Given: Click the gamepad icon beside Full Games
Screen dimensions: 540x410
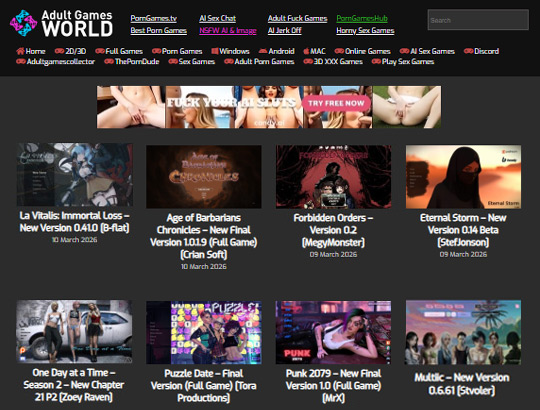Looking at the screenshot, I should click(100, 51).
